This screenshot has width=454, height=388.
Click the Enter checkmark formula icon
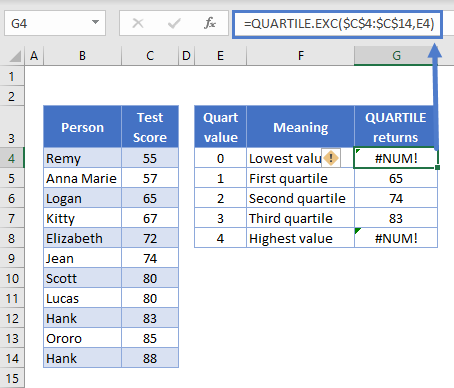click(174, 23)
